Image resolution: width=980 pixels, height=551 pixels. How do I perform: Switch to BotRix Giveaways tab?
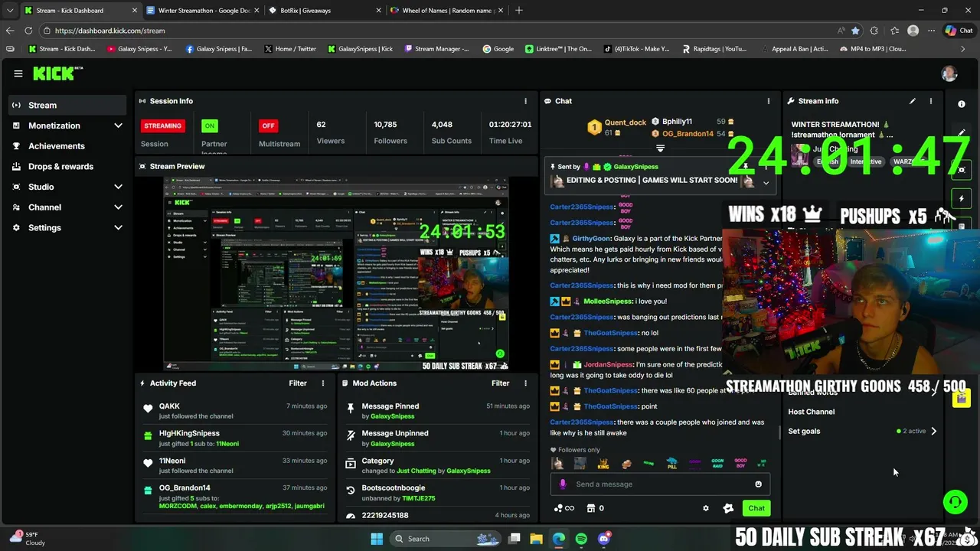click(x=325, y=11)
